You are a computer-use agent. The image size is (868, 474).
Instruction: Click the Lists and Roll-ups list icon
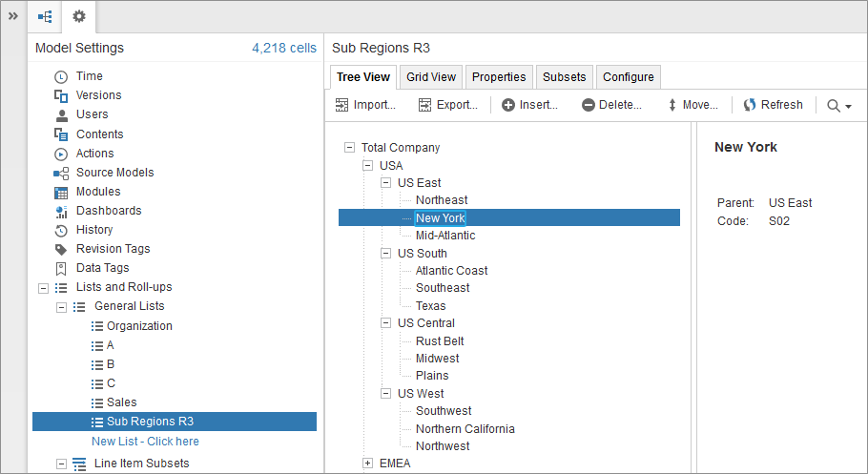click(61, 287)
